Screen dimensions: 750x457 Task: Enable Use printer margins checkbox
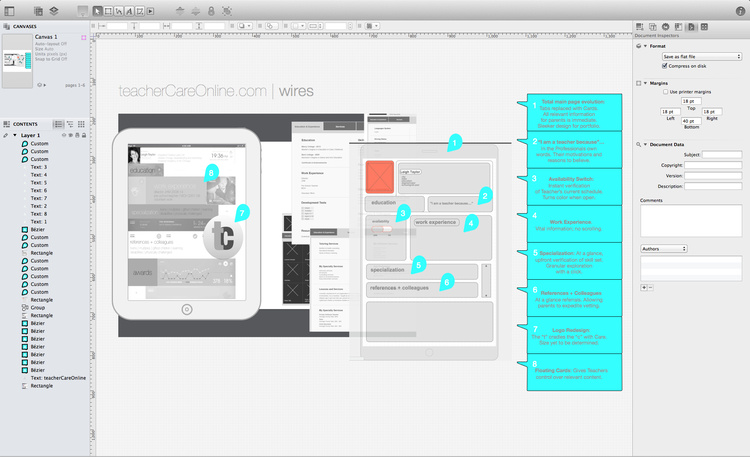pyautogui.click(x=665, y=91)
